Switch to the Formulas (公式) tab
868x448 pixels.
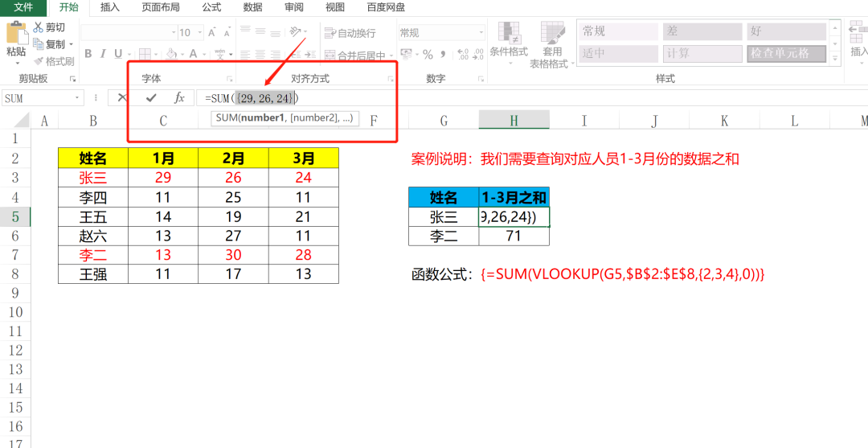click(x=211, y=7)
